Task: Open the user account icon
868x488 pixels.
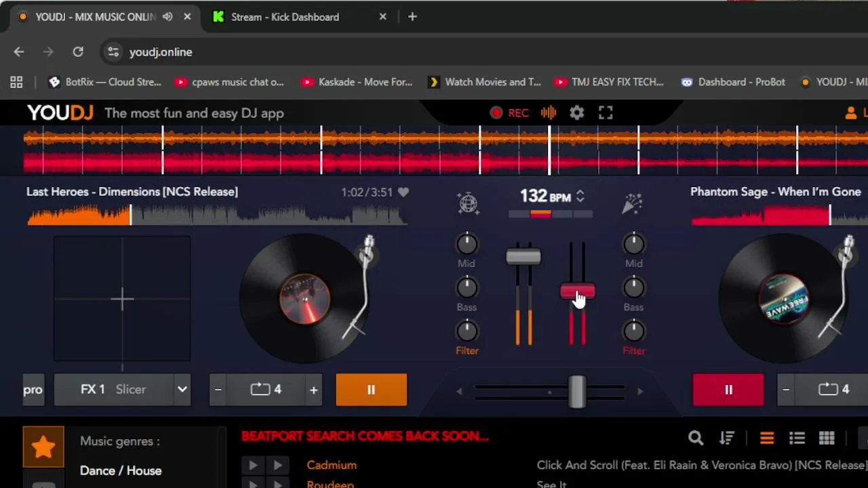Action: pos(850,113)
